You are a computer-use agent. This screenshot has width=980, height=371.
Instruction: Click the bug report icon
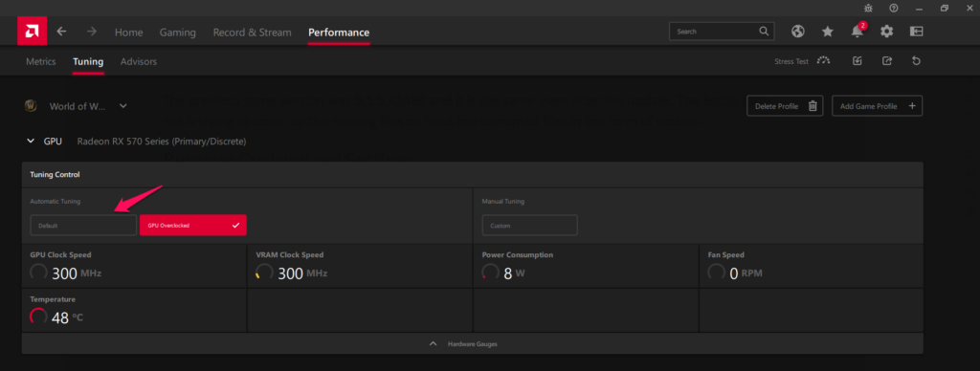(867, 8)
